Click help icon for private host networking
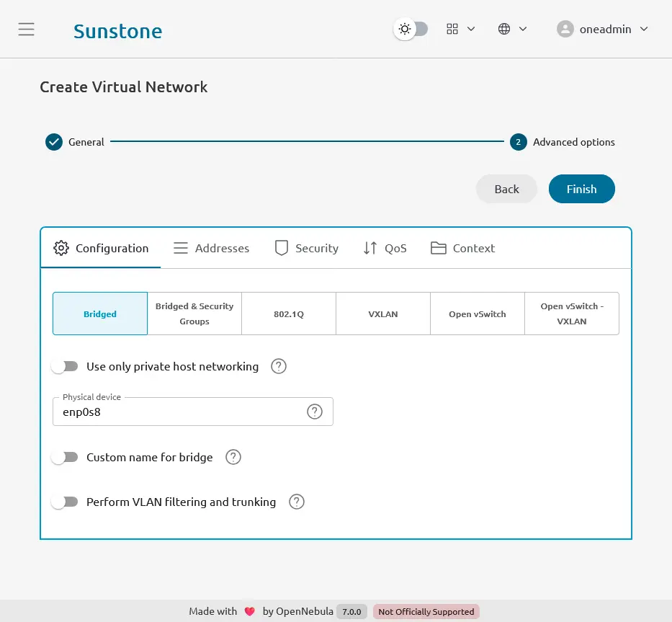 (279, 366)
